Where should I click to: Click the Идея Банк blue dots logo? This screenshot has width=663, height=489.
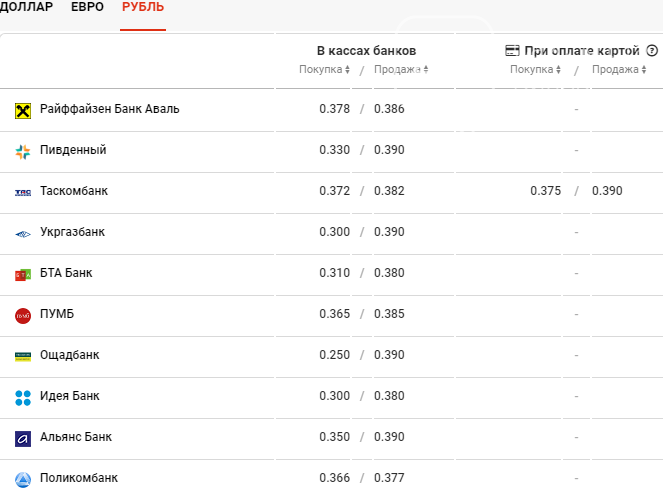point(23,398)
